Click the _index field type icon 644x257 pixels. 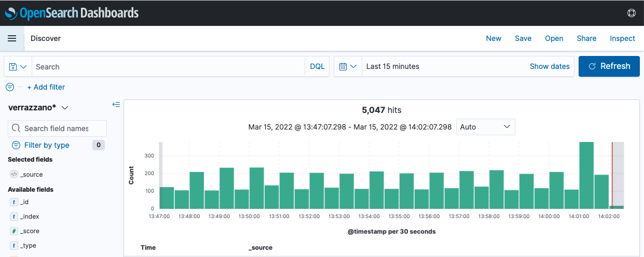14,217
